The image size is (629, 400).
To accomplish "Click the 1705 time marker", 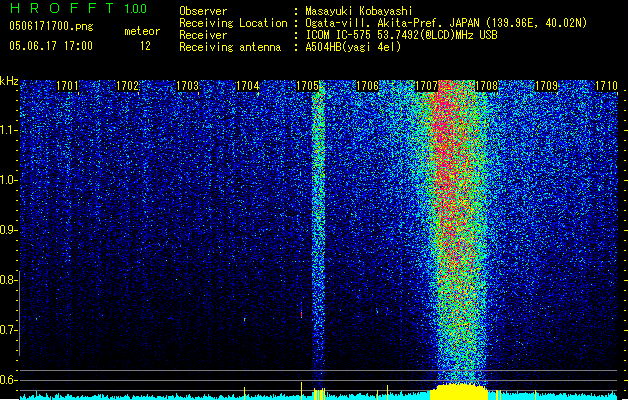I will 307,86.
